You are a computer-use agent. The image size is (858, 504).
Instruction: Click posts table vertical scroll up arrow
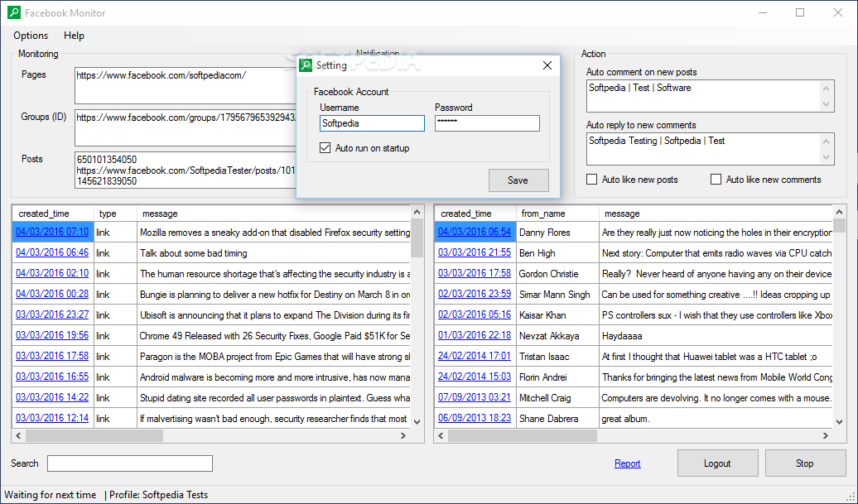pyautogui.click(x=417, y=212)
